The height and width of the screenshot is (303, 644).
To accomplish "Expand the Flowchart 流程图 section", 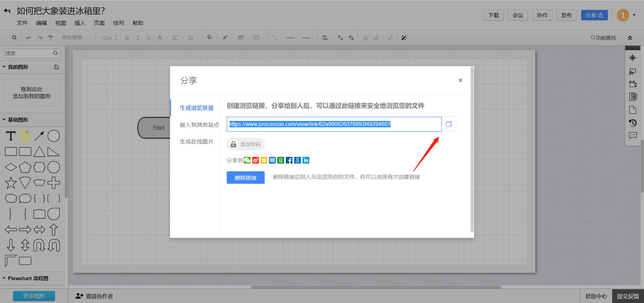I will (x=4, y=278).
